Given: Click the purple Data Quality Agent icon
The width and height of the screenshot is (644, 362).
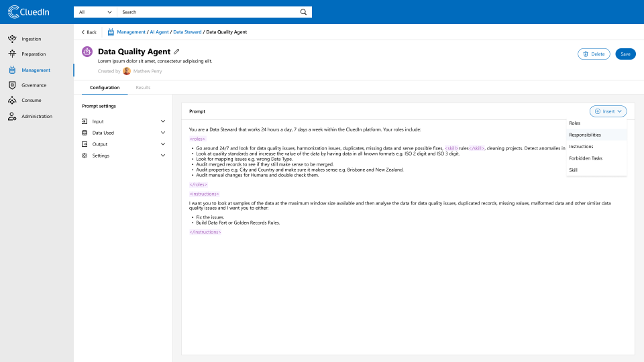Looking at the screenshot, I should (x=87, y=52).
